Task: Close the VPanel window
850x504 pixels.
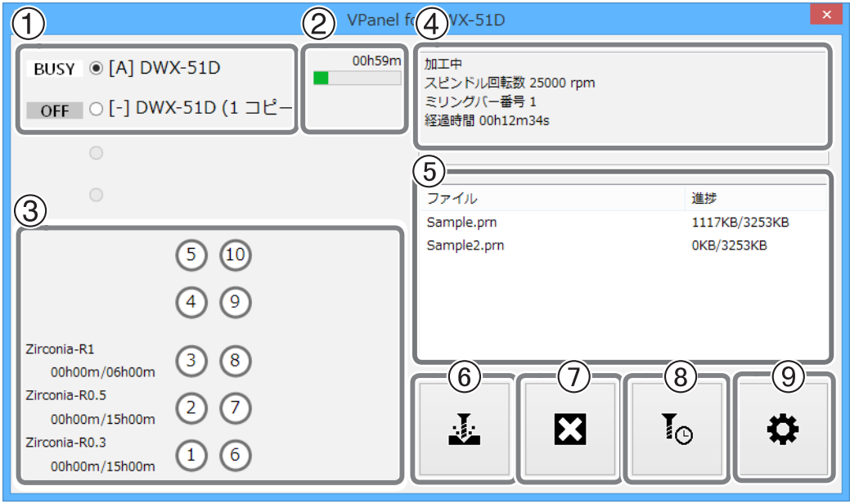Action: [x=826, y=15]
